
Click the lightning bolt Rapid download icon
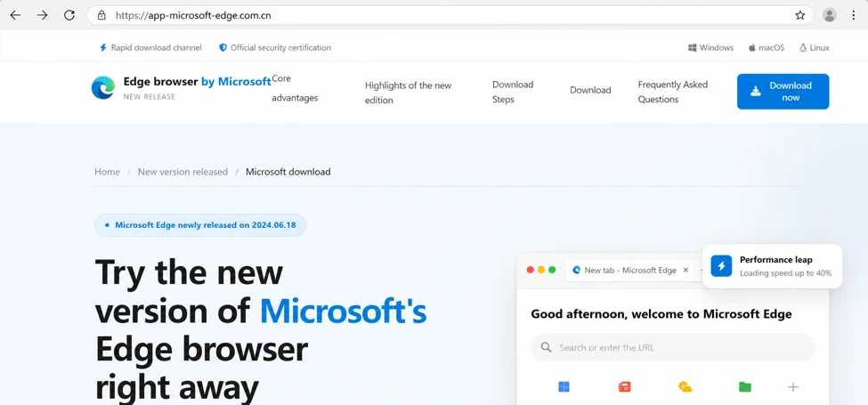(103, 47)
